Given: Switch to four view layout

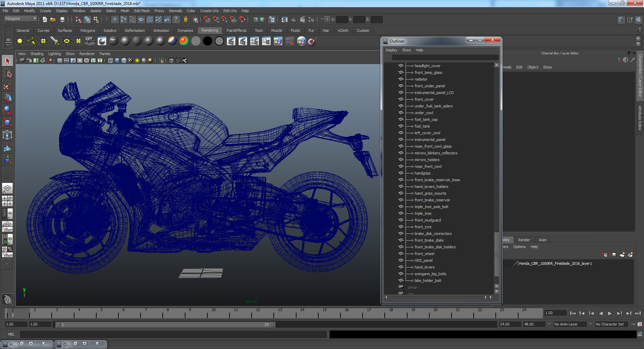Looking at the screenshot, I should [7, 201].
